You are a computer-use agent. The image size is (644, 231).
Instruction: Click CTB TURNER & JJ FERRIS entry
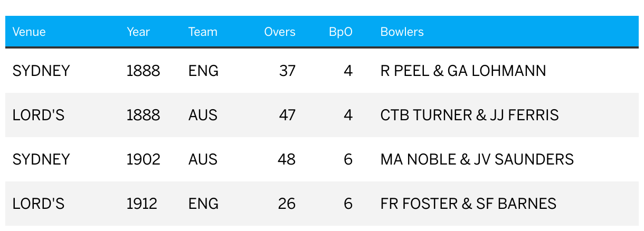[469, 115]
